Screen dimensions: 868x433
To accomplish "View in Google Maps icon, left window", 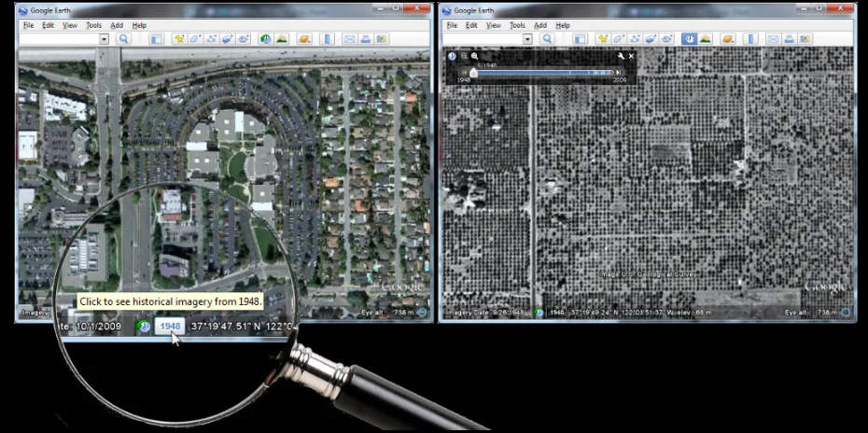I will coord(382,39).
